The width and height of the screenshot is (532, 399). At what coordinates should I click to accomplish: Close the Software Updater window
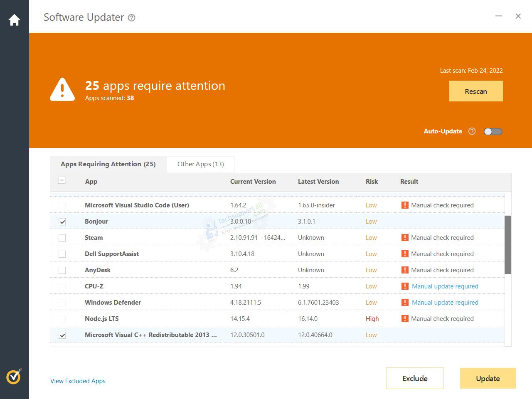coord(518,16)
